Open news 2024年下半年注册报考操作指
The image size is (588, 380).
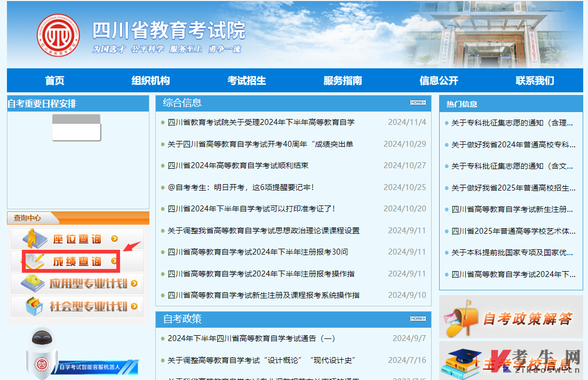[261, 274]
